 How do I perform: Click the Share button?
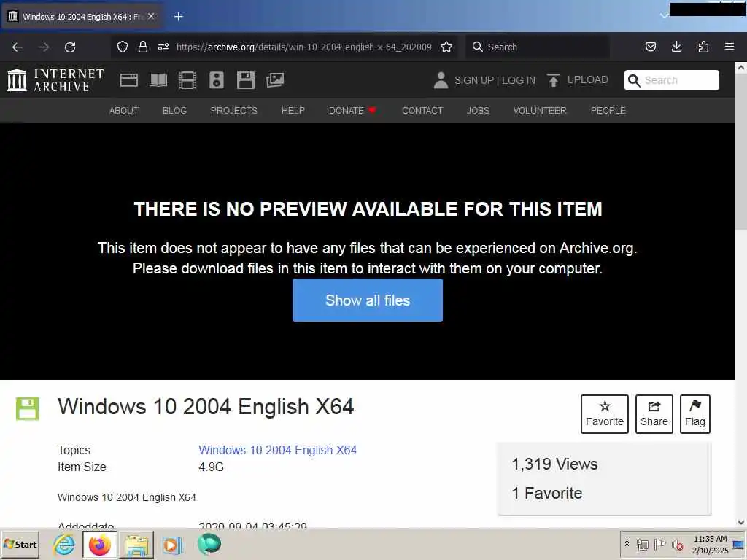pos(654,414)
